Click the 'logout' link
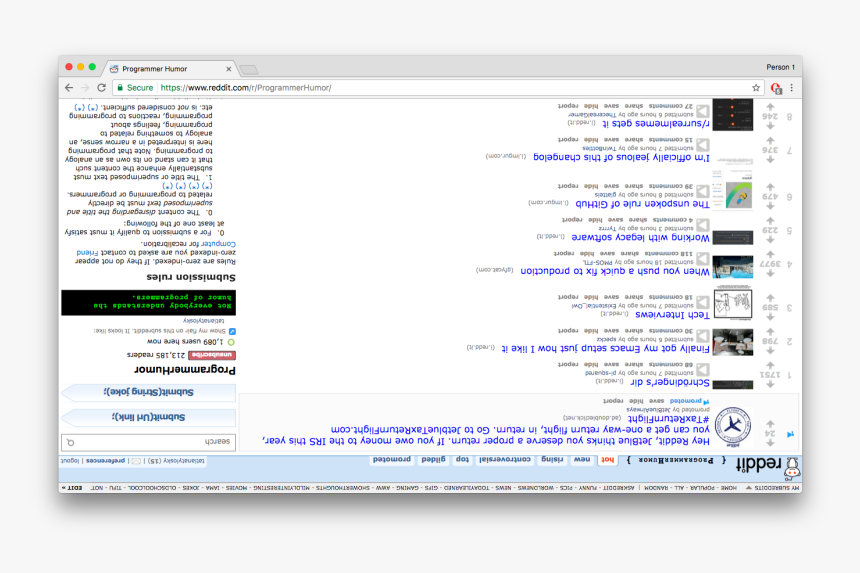 point(70,461)
